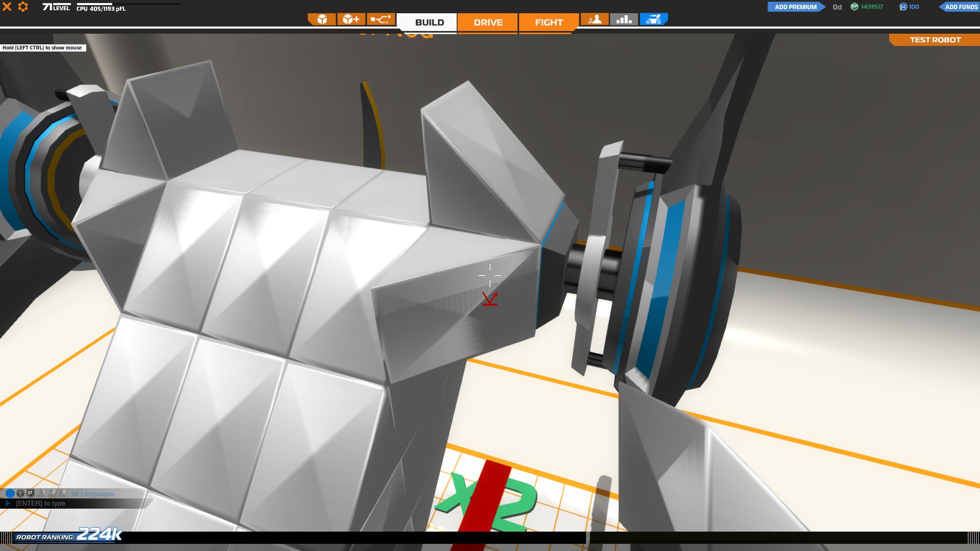
Task: Open the tech tree icon
Action: 380,19
